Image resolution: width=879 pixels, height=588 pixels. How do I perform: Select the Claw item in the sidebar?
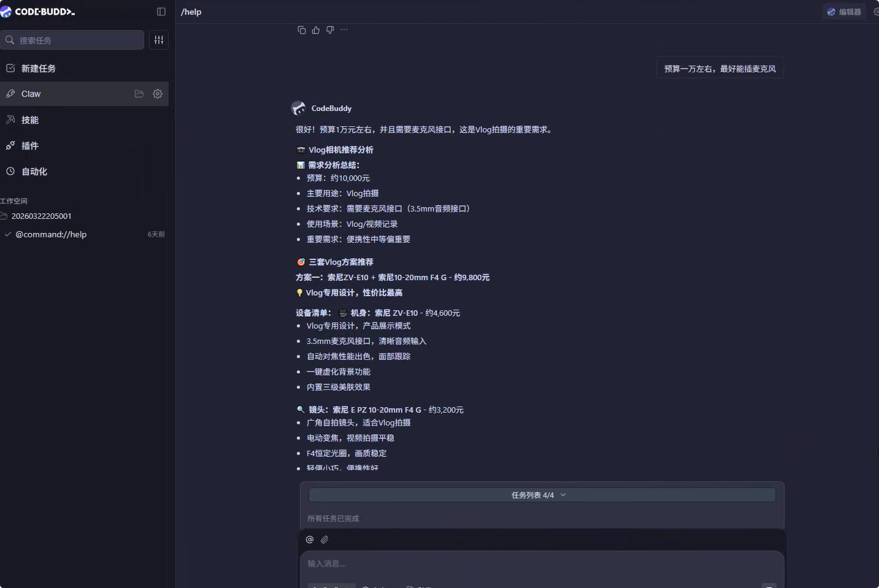tap(84, 94)
